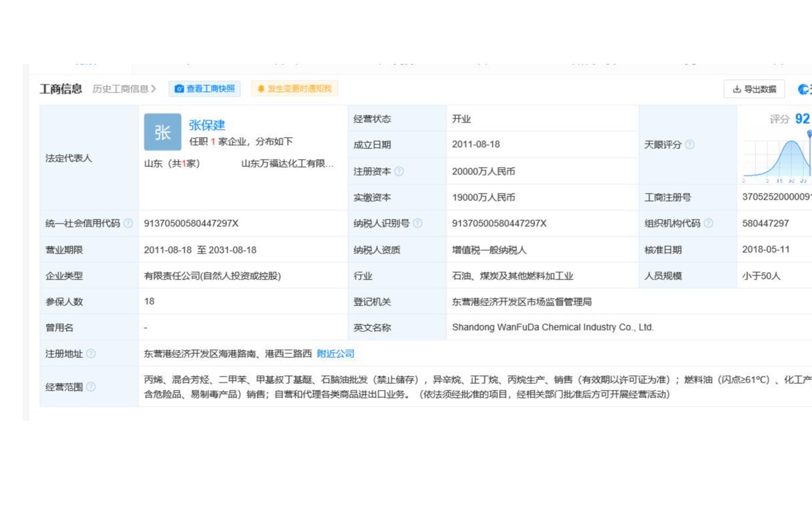Select 增值税一般纳税人 text
Image resolution: width=812 pixels, height=507 pixels.
click(489, 250)
